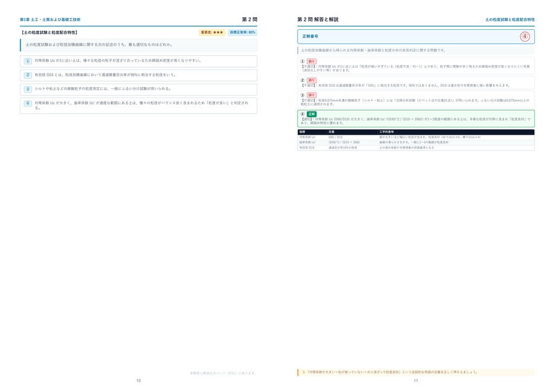Select option text about 均等係数 Uc が1に近い土

point(118,61)
